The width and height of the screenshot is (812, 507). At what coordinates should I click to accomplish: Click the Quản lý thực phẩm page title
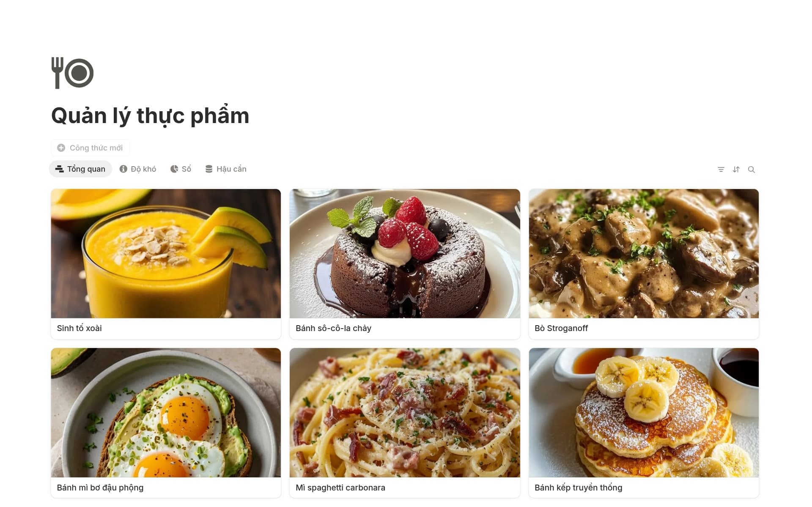pyautogui.click(x=150, y=115)
